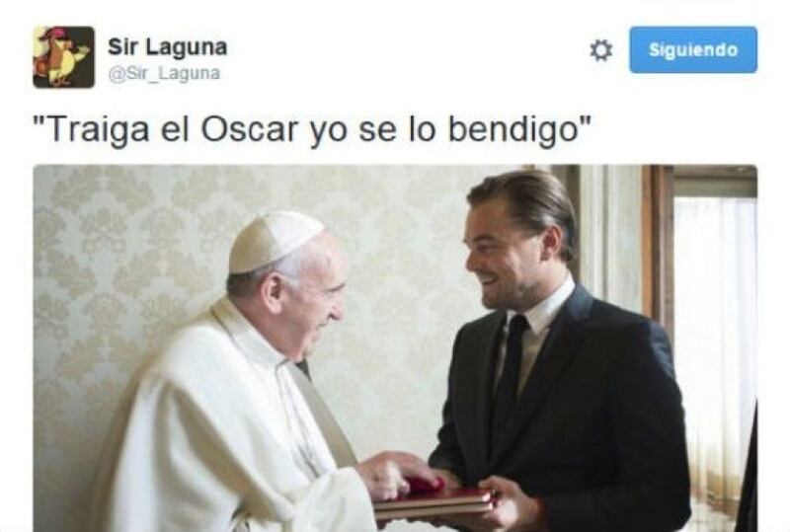The width and height of the screenshot is (790, 532).
Task: Open the attached photo in the tweet
Action: 395,348
